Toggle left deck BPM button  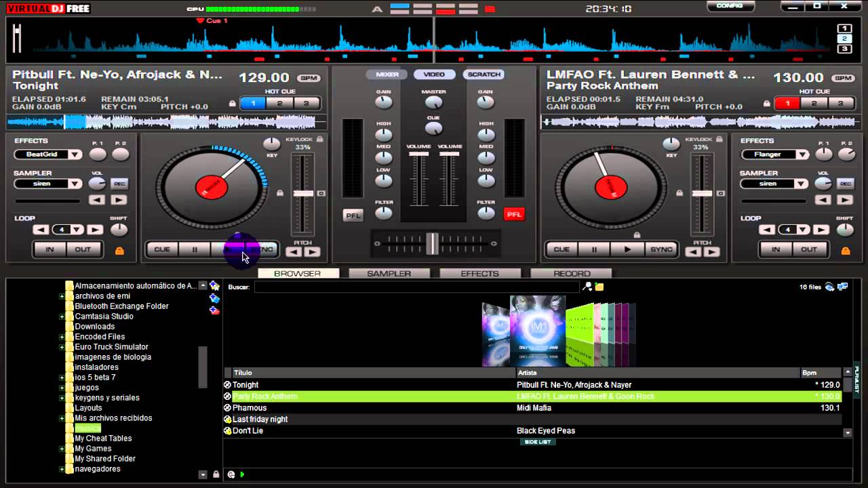[309, 78]
